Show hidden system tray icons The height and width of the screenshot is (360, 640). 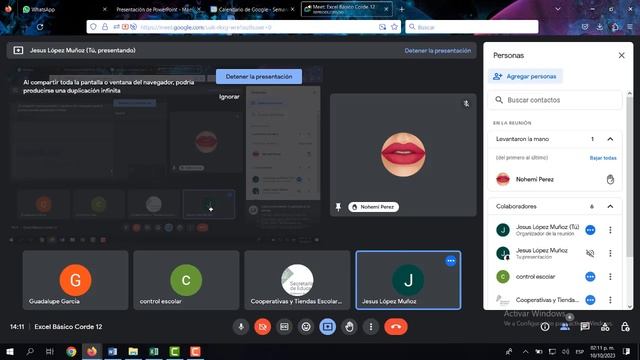click(525, 351)
